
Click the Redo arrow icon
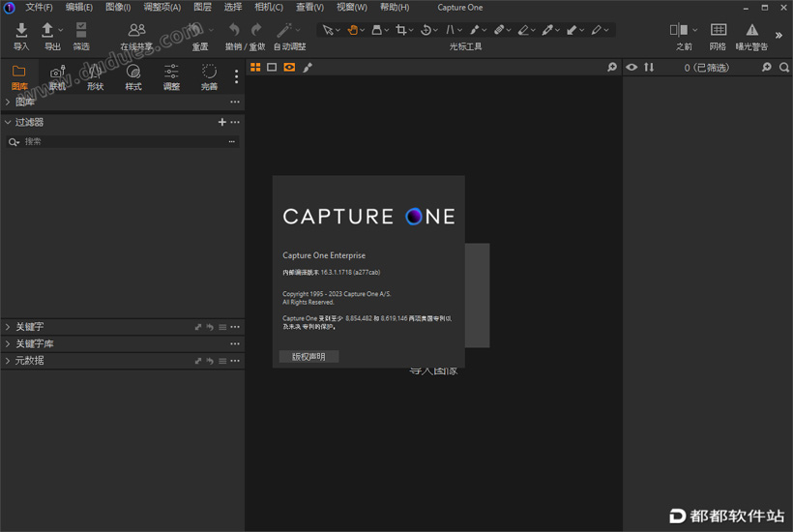(x=256, y=30)
